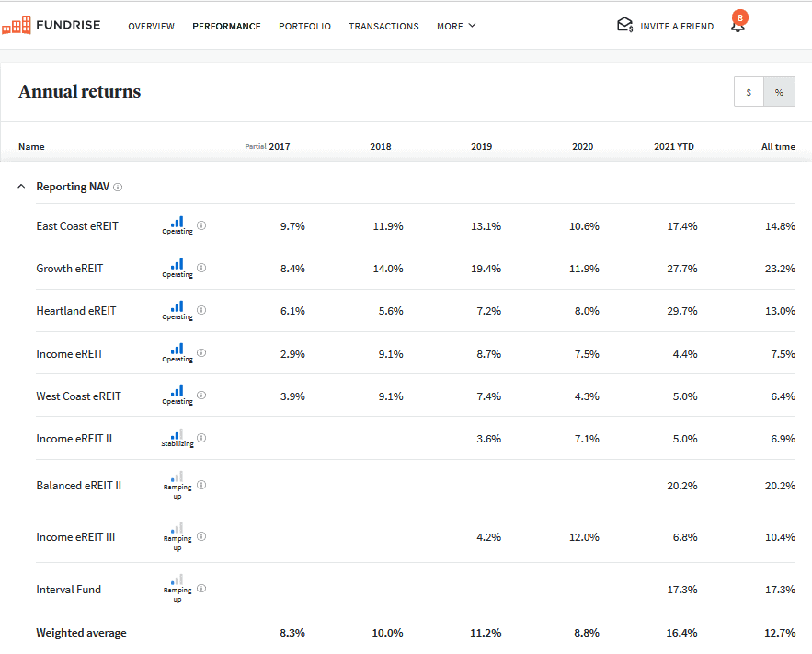Click Heartland eREIT 2021 YTD value 29.7%

[x=682, y=311]
